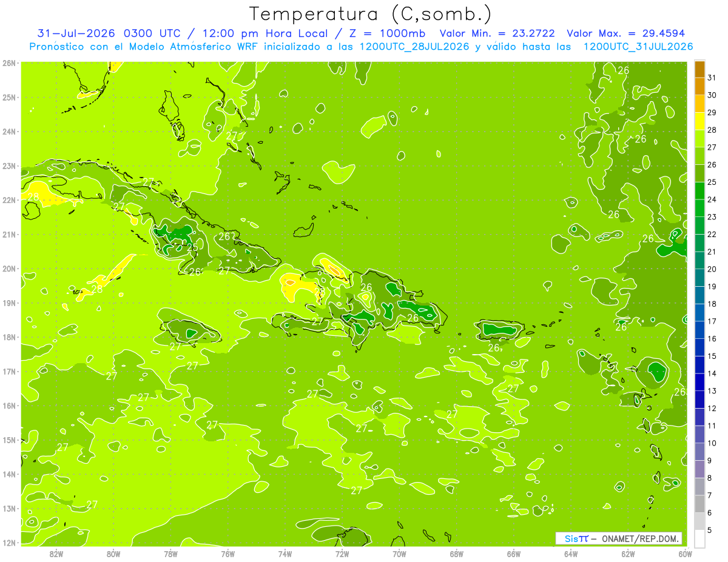Image resolution: width=728 pixels, height=562 pixels.
Task: Click the legend value label "8"
Action: pos(710,478)
